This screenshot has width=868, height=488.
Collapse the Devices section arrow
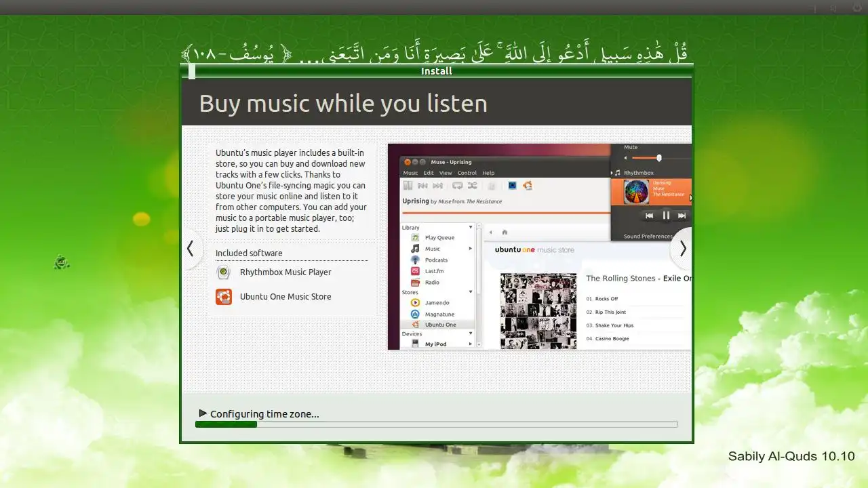tap(471, 333)
